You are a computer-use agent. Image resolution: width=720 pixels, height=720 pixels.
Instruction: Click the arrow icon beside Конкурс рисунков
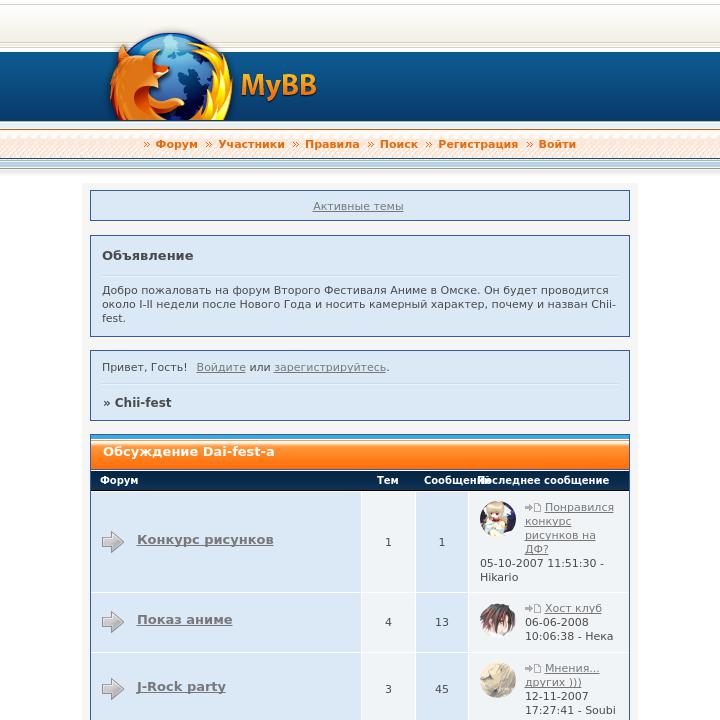tap(113, 542)
